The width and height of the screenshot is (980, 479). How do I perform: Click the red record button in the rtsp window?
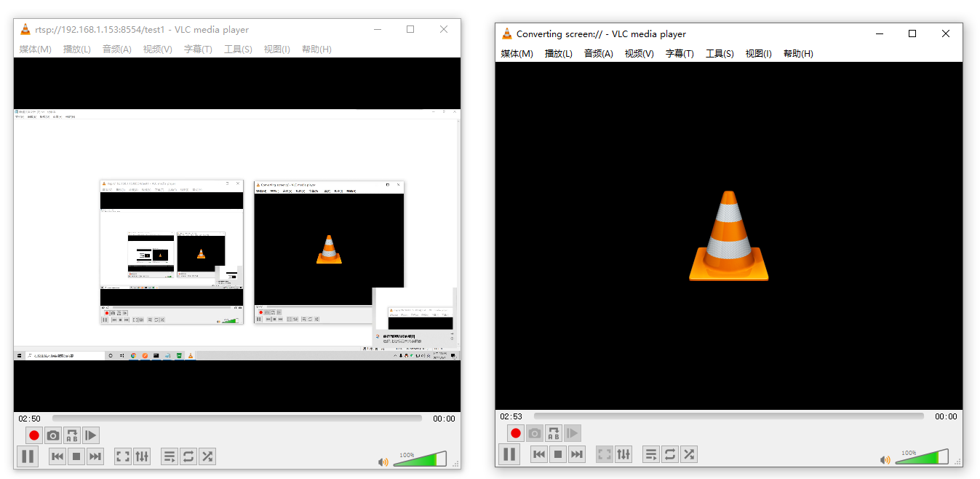(x=33, y=435)
